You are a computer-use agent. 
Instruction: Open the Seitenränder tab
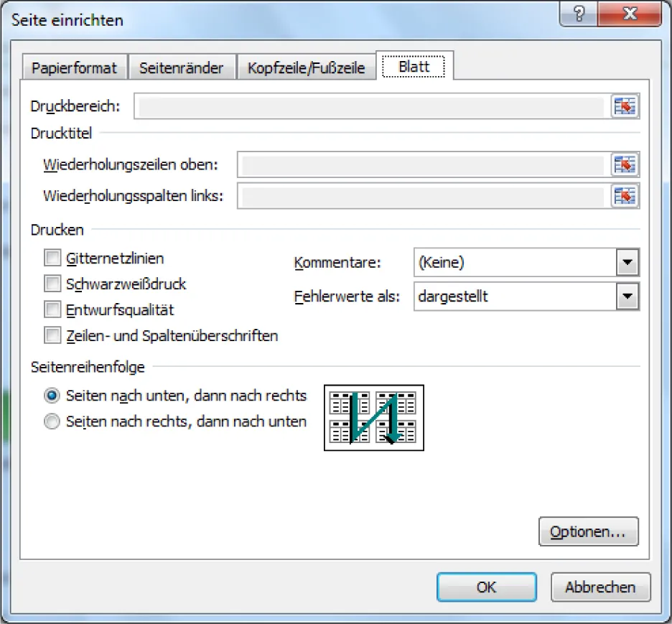(x=181, y=68)
